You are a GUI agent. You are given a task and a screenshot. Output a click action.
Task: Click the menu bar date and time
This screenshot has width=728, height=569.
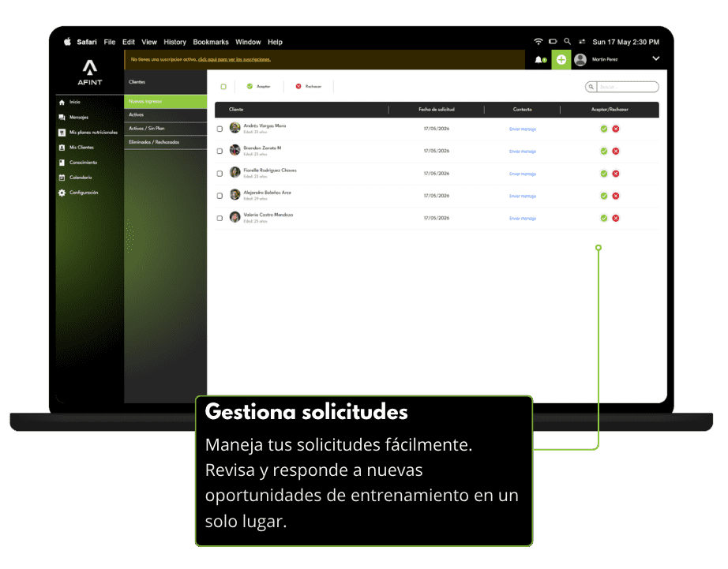pyautogui.click(x=625, y=42)
